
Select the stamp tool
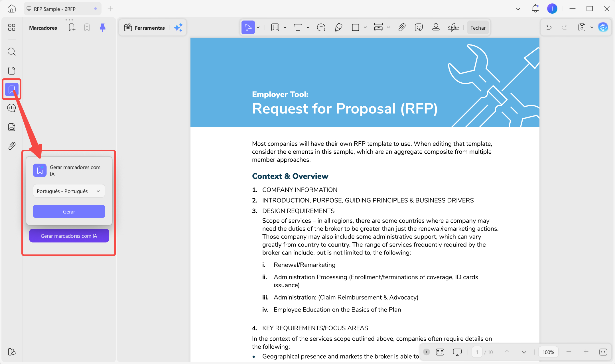tap(436, 28)
